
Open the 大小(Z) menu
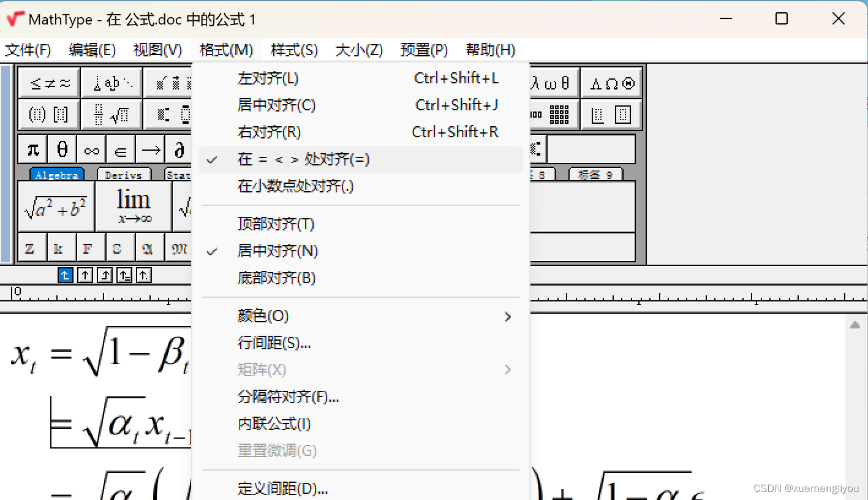360,50
